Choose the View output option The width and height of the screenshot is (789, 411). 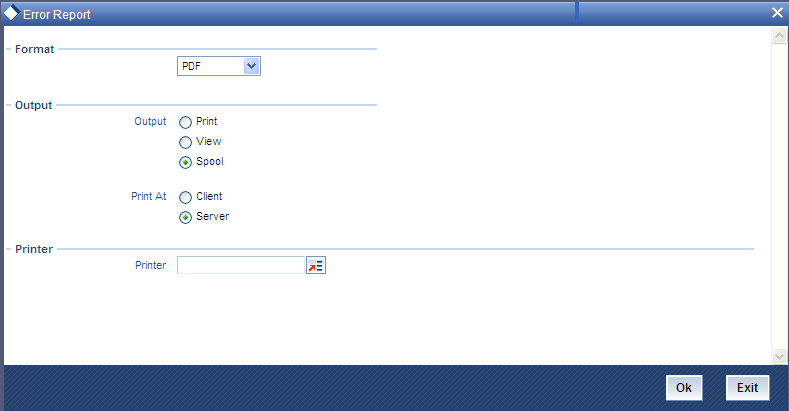186,142
